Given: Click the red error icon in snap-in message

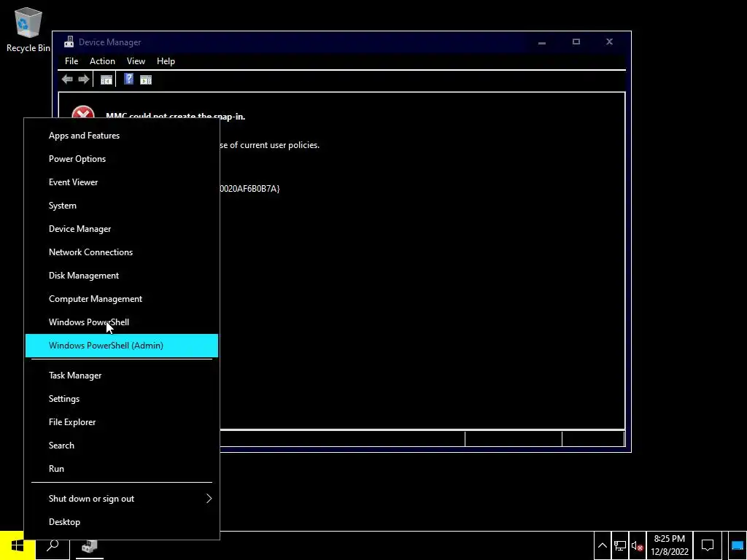Looking at the screenshot, I should [83, 112].
